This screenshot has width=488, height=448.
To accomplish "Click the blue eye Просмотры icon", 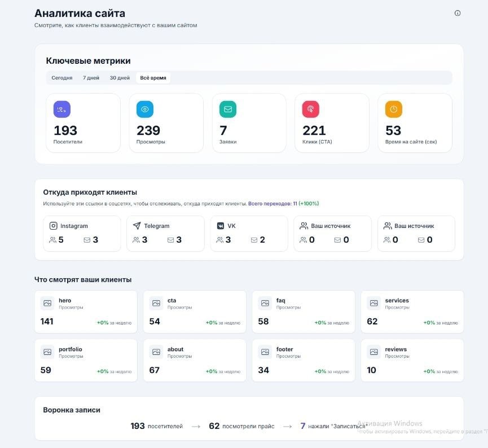I will (145, 109).
